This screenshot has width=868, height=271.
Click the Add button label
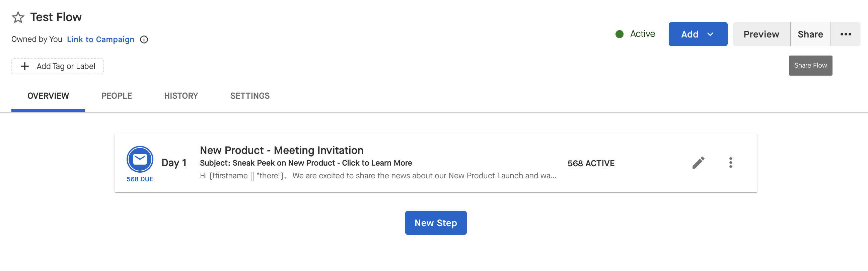coord(690,34)
